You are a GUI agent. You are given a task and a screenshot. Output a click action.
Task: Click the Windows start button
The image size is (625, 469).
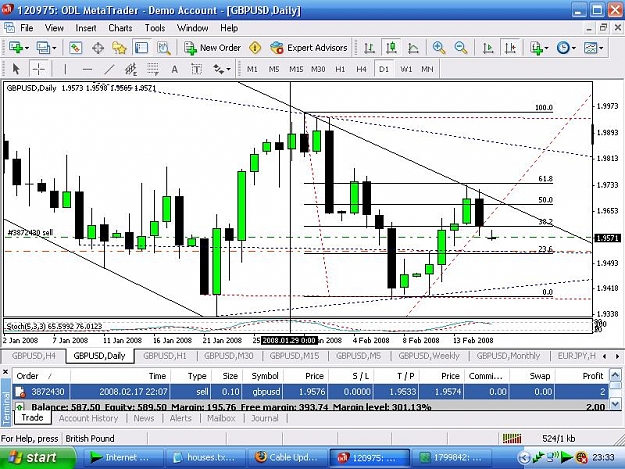coord(38,458)
